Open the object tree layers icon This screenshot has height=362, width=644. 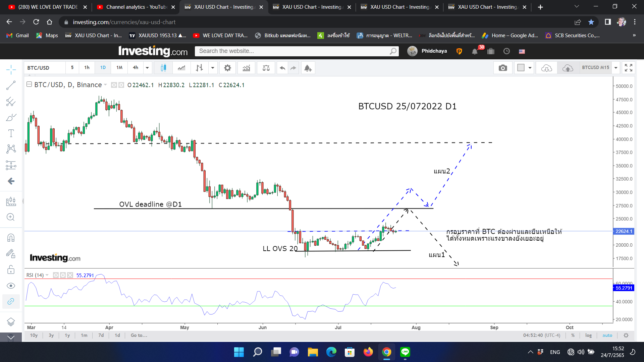tap(11, 322)
